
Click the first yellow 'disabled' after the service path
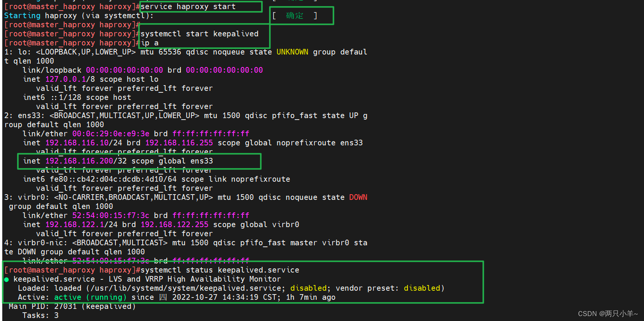tap(308, 288)
